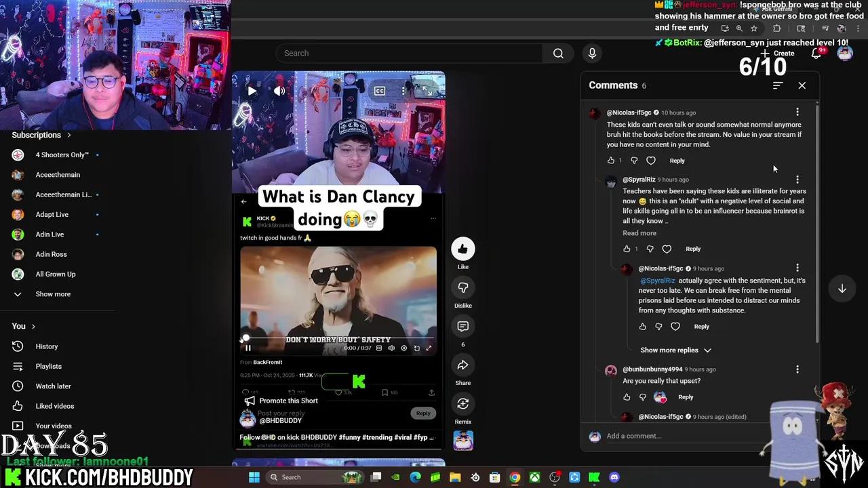Heart the Nicolas top comment

(651, 161)
